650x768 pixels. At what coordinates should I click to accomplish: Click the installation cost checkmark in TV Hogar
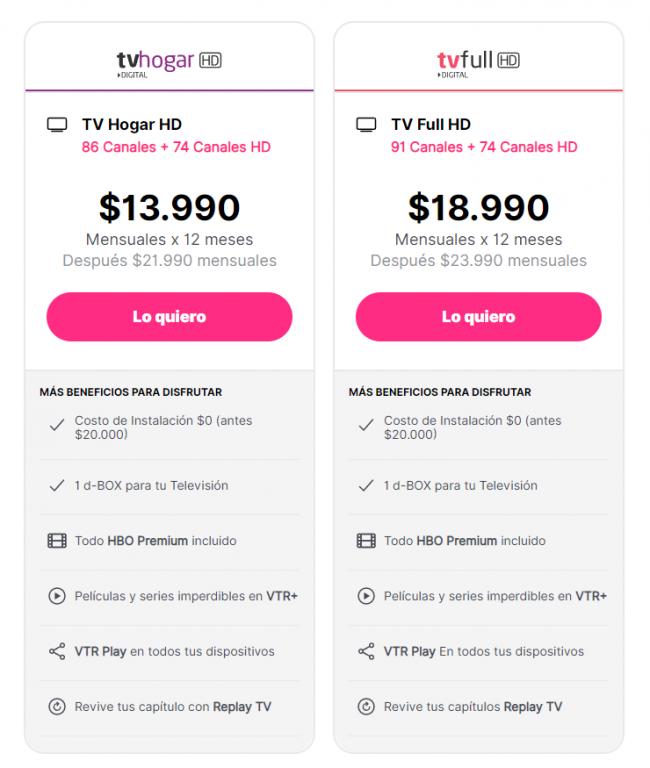tap(57, 425)
